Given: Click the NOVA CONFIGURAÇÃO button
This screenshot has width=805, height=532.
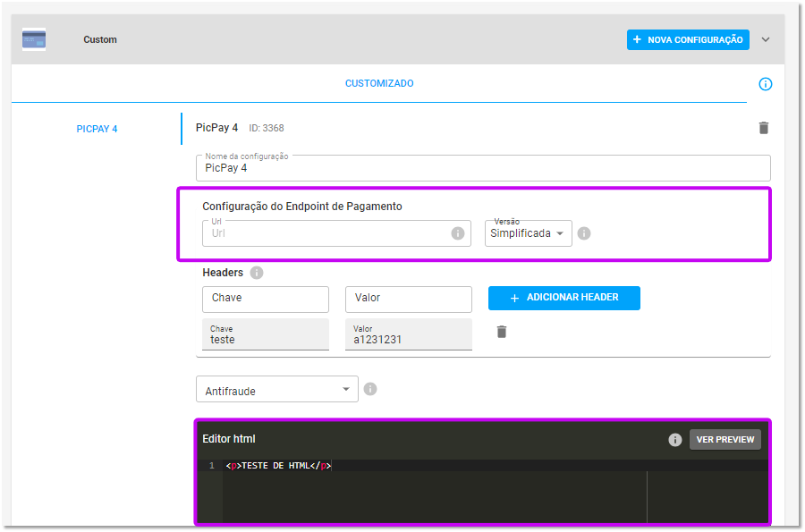Looking at the screenshot, I should (x=688, y=39).
